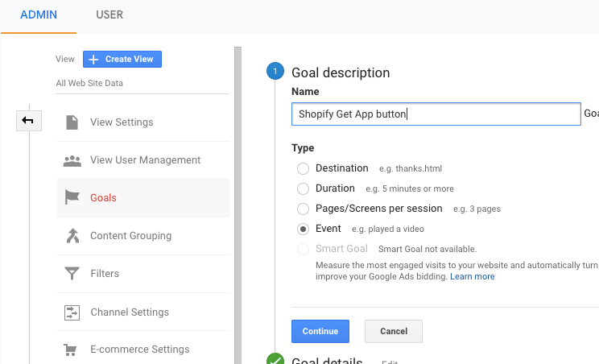Click the View Settings document icon
The width and height of the screenshot is (599, 364).
coord(72,122)
